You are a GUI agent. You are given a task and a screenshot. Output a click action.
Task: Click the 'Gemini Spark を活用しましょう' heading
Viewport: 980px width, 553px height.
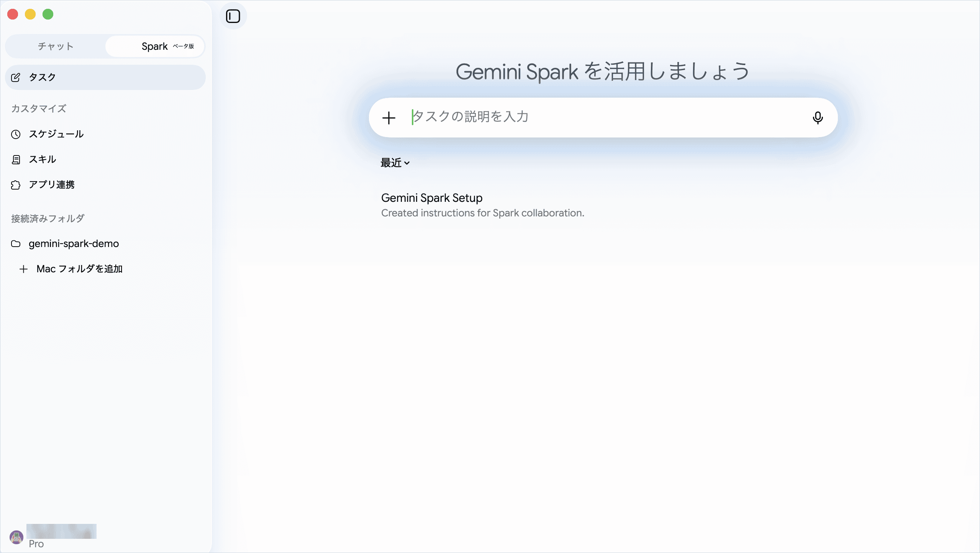click(x=603, y=72)
